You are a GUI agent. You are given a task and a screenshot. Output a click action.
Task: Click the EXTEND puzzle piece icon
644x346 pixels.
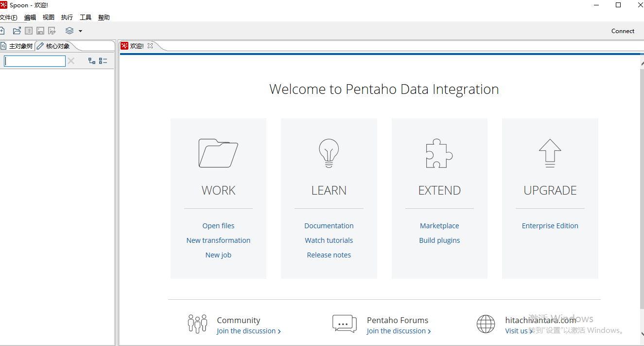coord(439,153)
